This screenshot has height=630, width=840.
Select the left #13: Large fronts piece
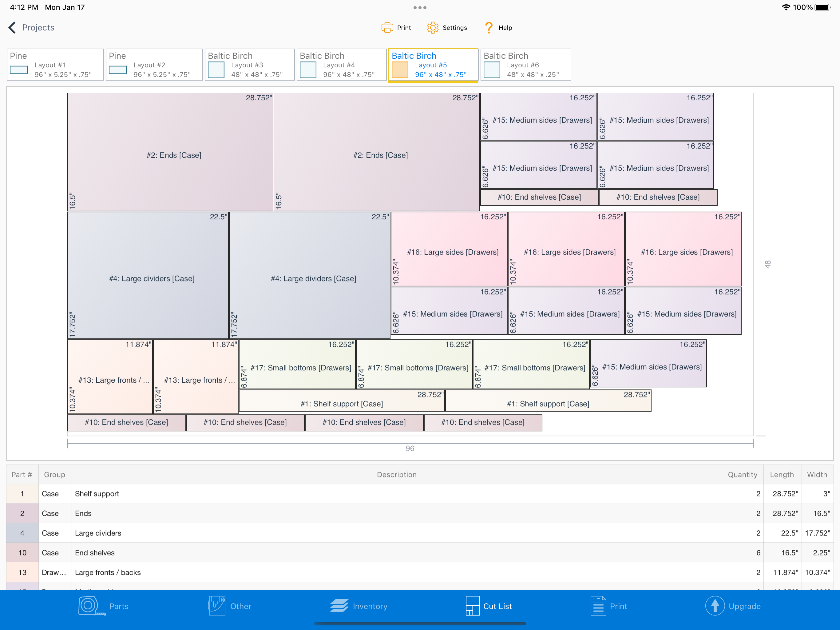pyautogui.click(x=110, y=377)
